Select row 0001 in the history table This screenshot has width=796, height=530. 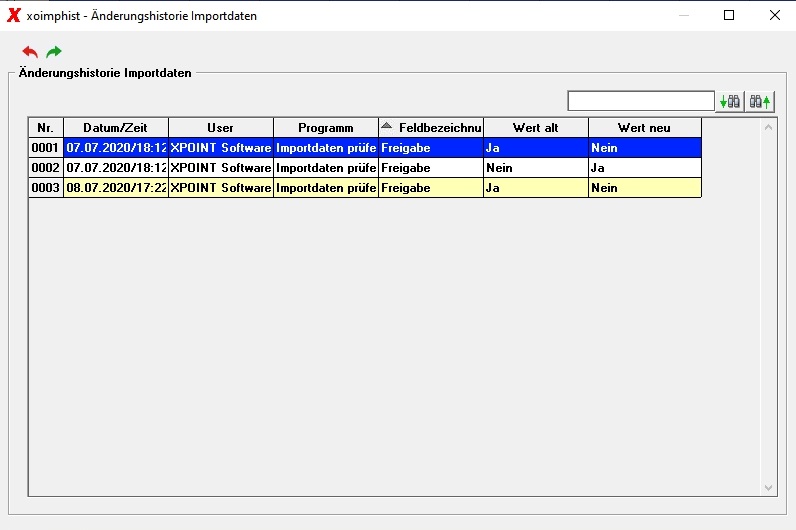point(365,148)
